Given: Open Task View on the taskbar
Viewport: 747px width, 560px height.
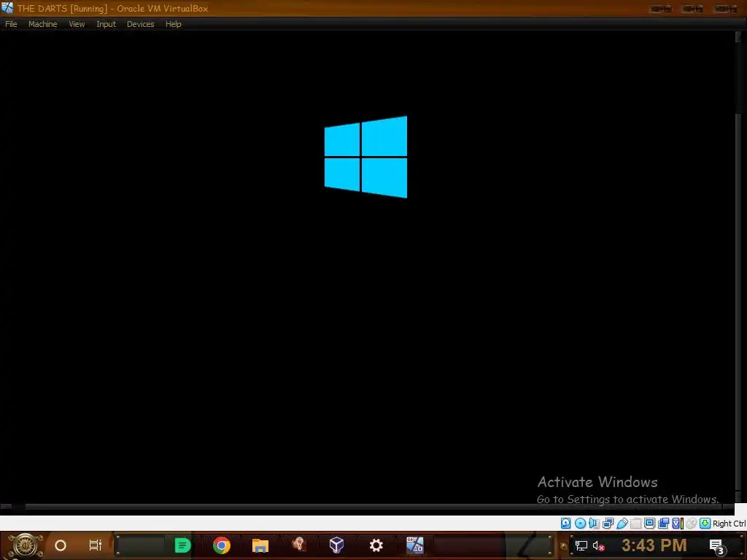Looking at the screenshot, I should coord(96,545).
